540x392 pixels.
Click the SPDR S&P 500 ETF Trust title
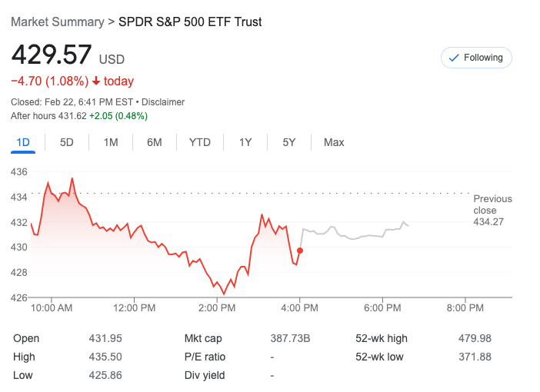pos(190,22)
